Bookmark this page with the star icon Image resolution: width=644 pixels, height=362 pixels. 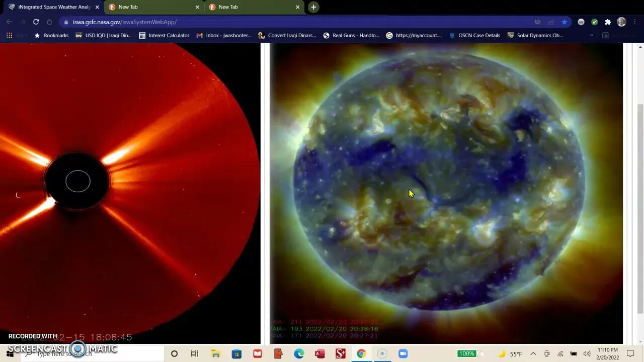point(565,22)
